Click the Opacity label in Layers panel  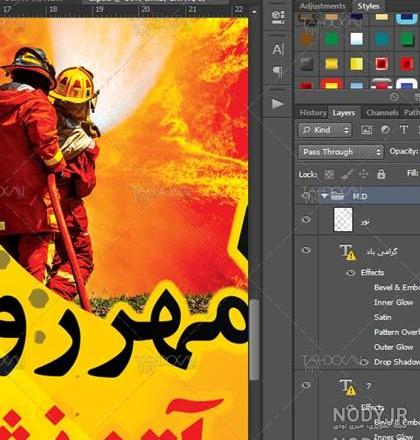click(x=404, y=151)
